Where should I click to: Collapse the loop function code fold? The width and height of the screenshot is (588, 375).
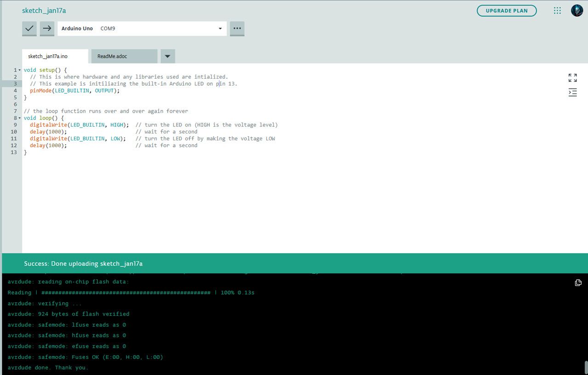19,118
